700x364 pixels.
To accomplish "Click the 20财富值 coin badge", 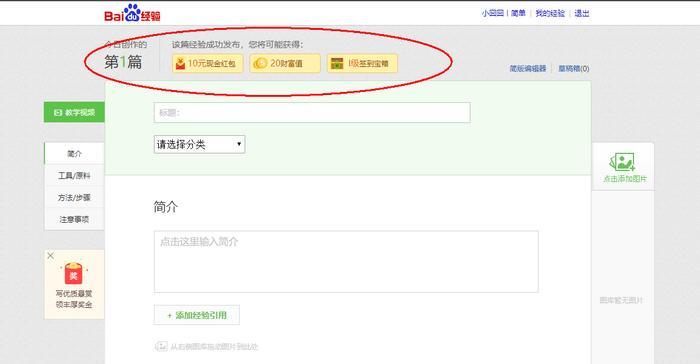I will click(x=285, y=63).
